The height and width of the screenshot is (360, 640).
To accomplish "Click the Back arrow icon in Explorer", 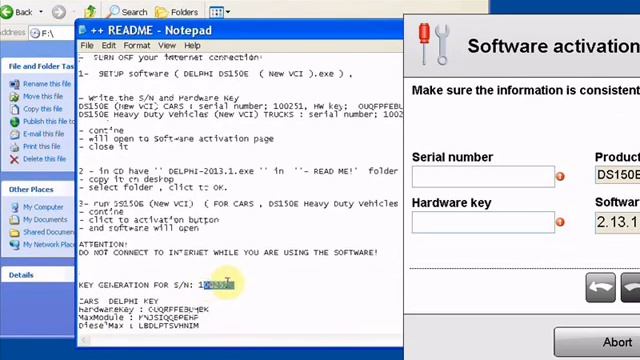I will coord(7,12).
